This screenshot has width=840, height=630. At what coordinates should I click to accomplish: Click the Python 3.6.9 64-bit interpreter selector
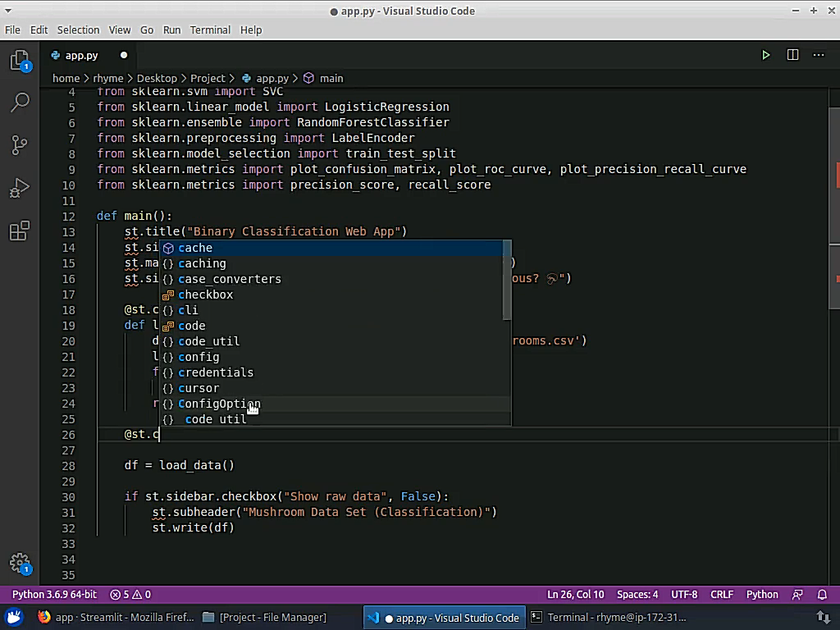point(54,595)
